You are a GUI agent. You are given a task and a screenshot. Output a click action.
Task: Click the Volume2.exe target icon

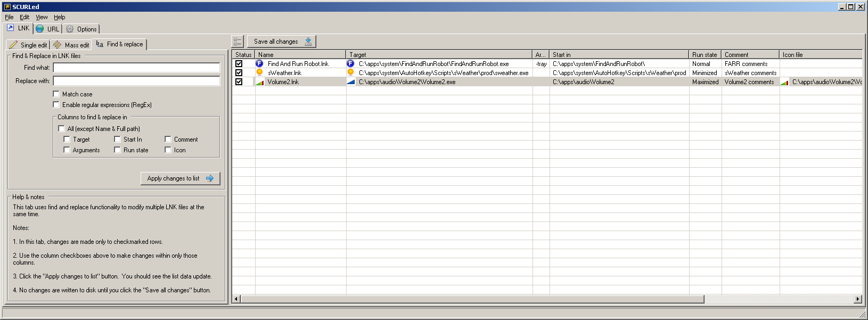coord(350,82)
